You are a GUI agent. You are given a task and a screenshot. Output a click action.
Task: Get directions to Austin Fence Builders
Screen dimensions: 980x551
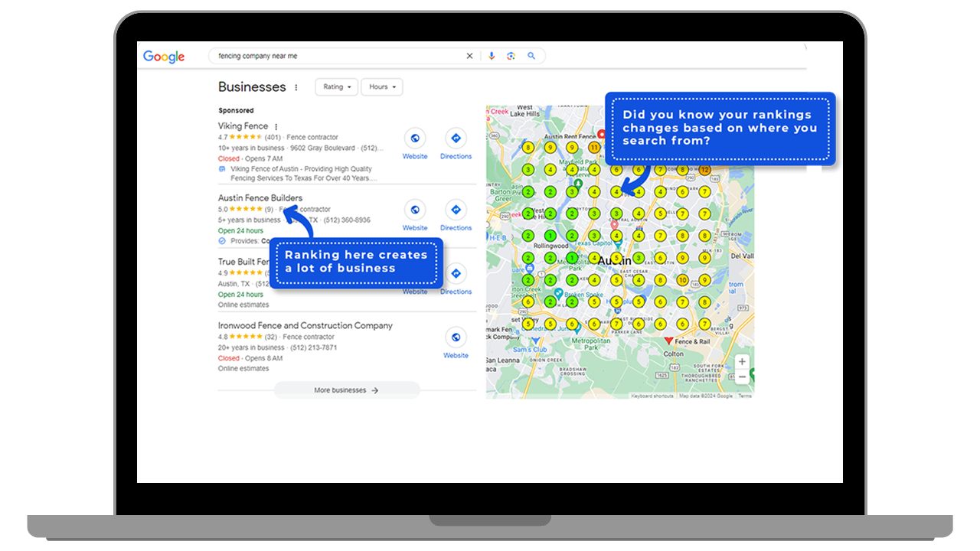pos(456,210)
